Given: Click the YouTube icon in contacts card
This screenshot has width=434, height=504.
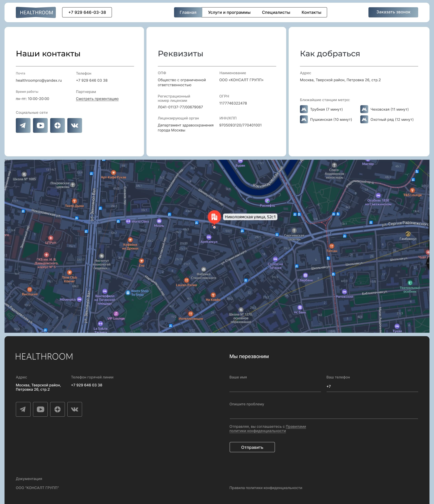Looking at the screenshot, I should (x=40, y=125).
